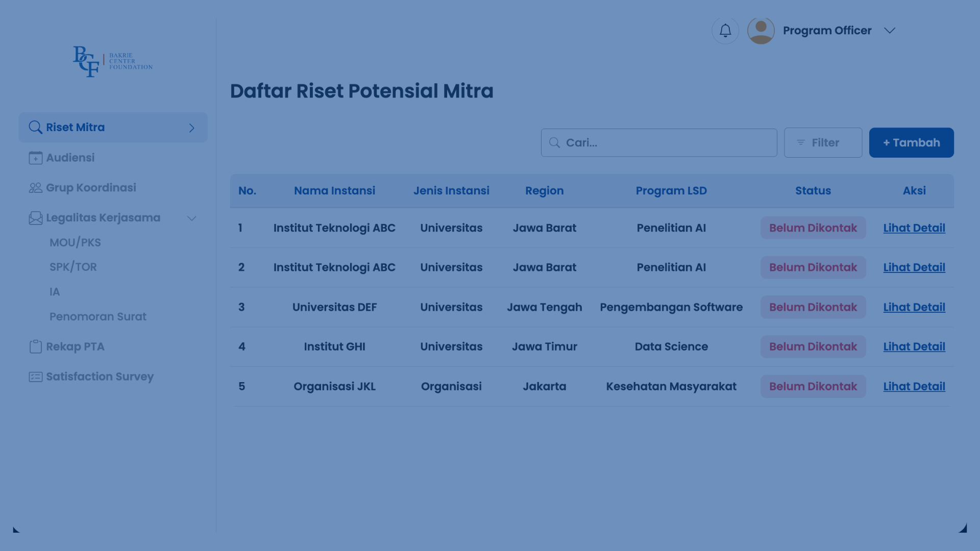Open the IA submenu item

tap(55, 292)
